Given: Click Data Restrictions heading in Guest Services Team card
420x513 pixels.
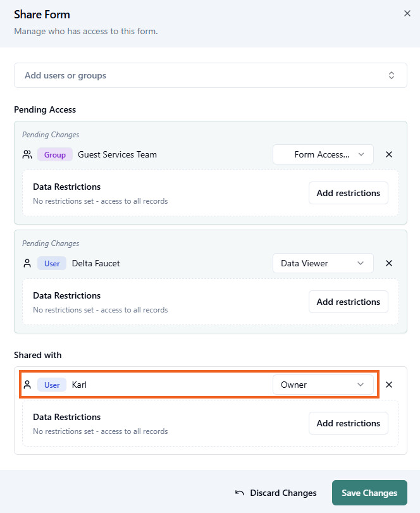Looking at the screenshot, I should pyautogui.click(x=66, y=187).
